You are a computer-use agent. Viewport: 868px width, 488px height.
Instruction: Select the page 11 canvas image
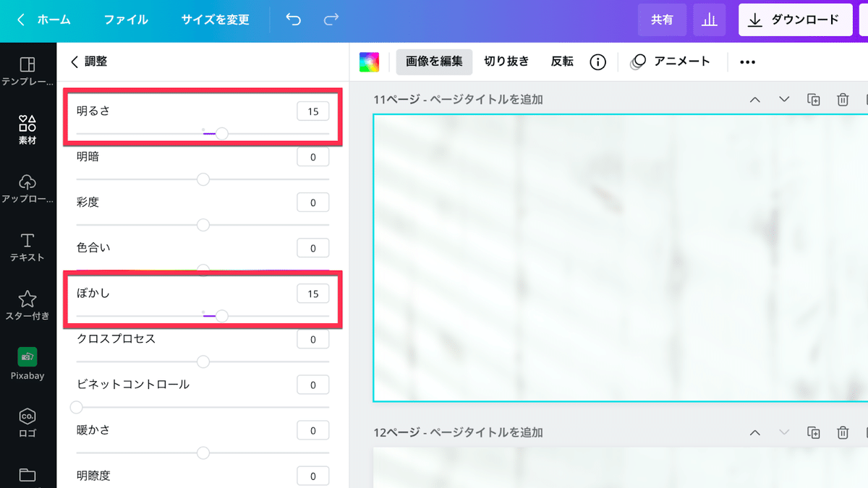(x=621, y=257)
